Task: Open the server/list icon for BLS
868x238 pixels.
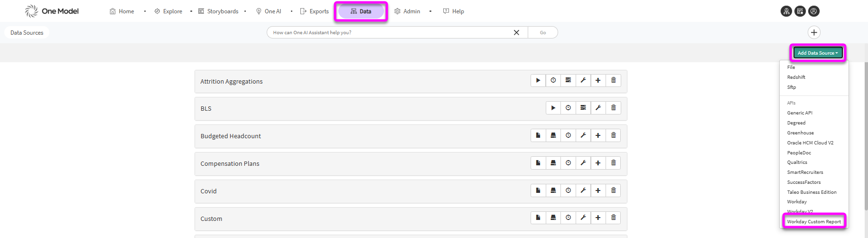Action: 583,108
